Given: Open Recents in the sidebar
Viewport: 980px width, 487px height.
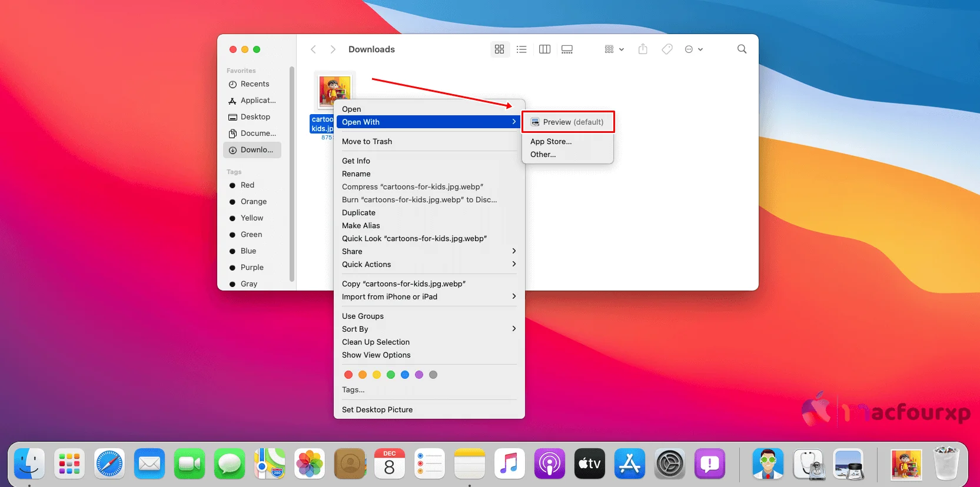Looking at the screenshot, I should pyautogui.click(x=252, y=84).
